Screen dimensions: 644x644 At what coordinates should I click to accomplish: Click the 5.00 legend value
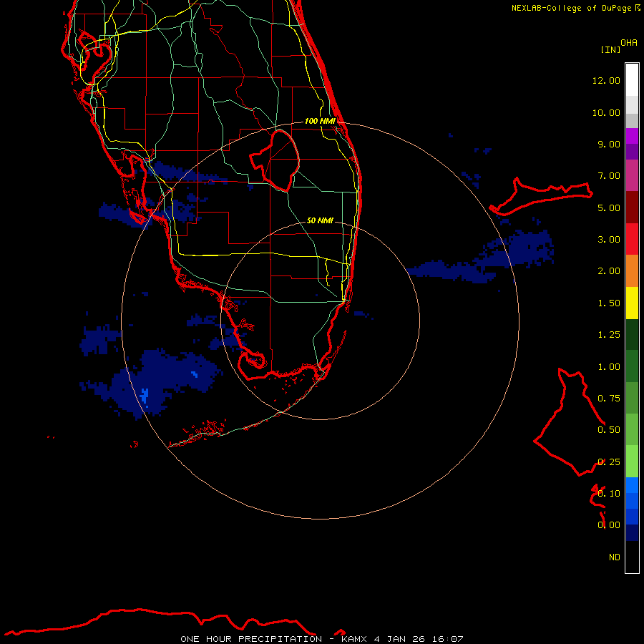609,208
